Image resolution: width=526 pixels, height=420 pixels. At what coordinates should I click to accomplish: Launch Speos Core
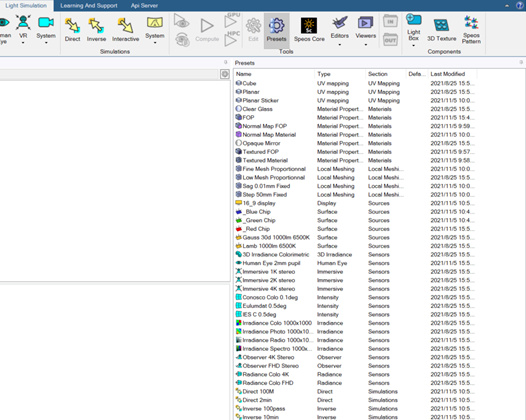point(309,30)
